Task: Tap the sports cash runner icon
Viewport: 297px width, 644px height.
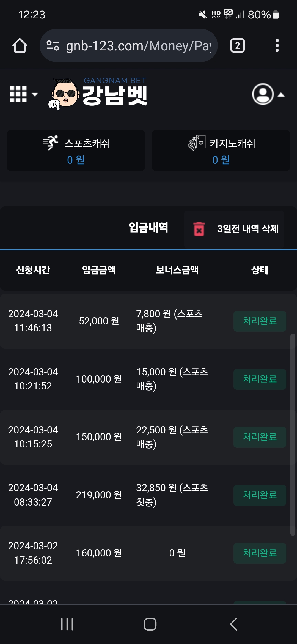Action: pyautogui.click(x=51, y=143)
